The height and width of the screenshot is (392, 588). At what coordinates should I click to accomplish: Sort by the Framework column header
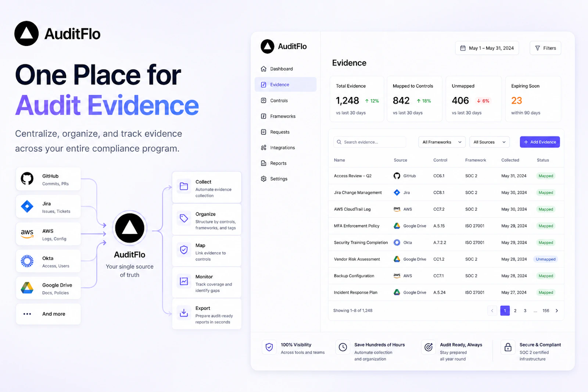(476, 160)
